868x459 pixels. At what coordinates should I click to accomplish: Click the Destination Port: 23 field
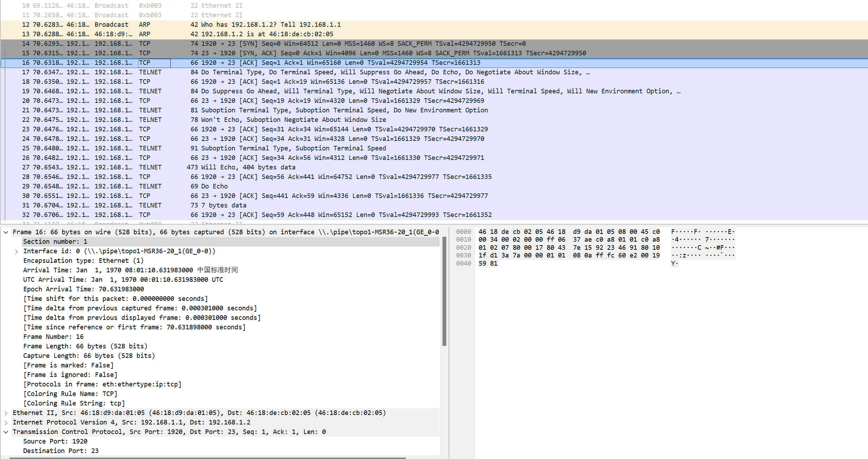click(x=61, y=451)
